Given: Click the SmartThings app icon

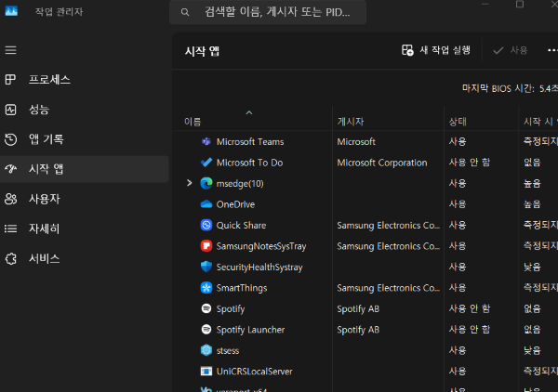Looking at the screenshot, I should pyautogui.click(x=206, y=288).
